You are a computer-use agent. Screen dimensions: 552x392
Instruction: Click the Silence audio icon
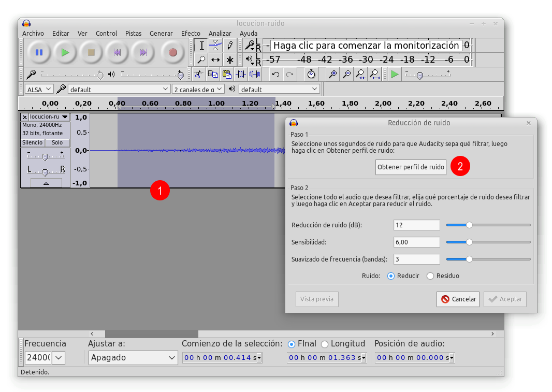click(255, 75)
